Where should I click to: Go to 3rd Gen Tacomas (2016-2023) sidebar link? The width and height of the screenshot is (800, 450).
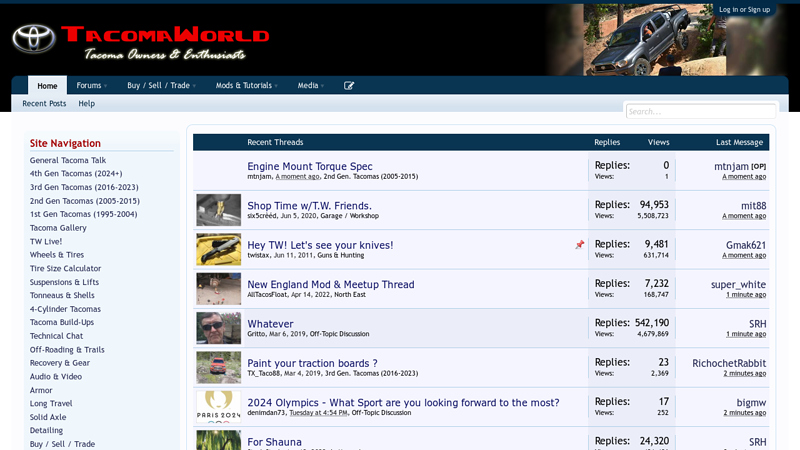pyautogui.click(x=84, y=187)
